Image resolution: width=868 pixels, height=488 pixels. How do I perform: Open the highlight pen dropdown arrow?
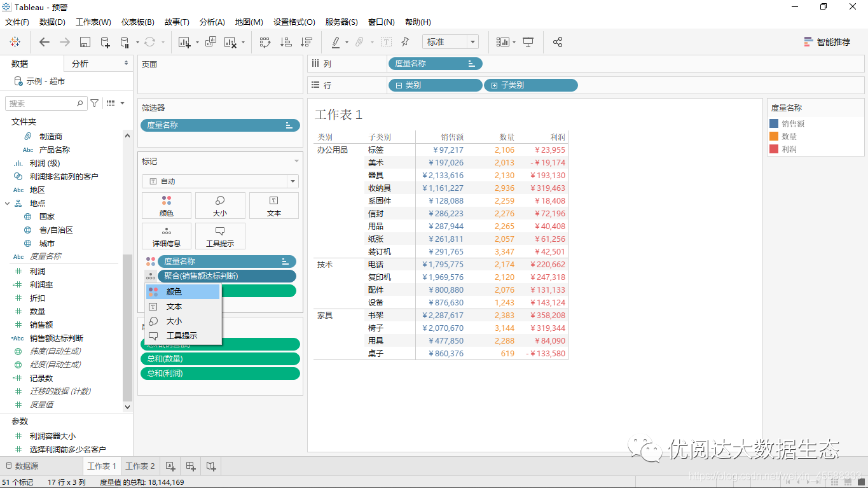(347, 43)
